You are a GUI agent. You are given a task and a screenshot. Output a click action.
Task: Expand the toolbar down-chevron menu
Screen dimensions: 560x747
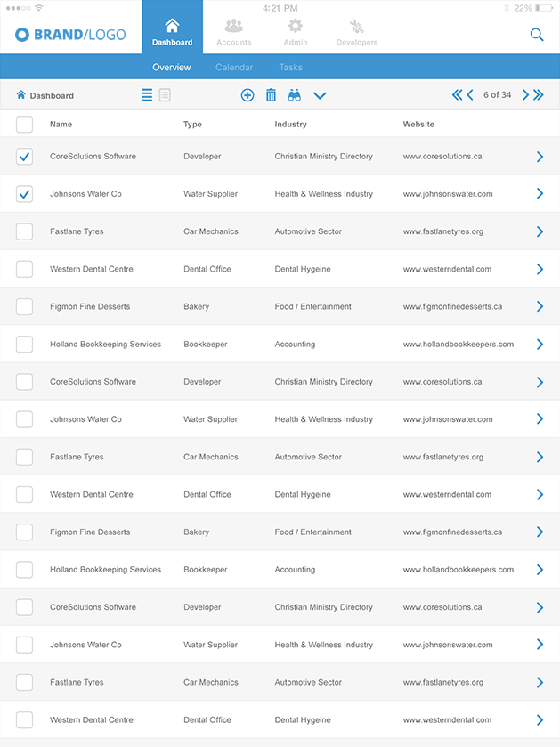[321, 95]
